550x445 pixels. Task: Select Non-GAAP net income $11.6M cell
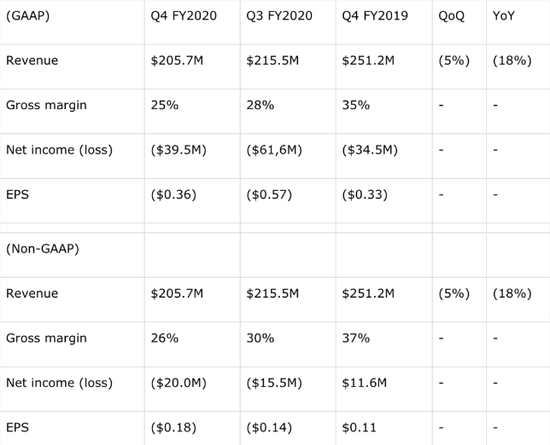[x=364, y=383]
